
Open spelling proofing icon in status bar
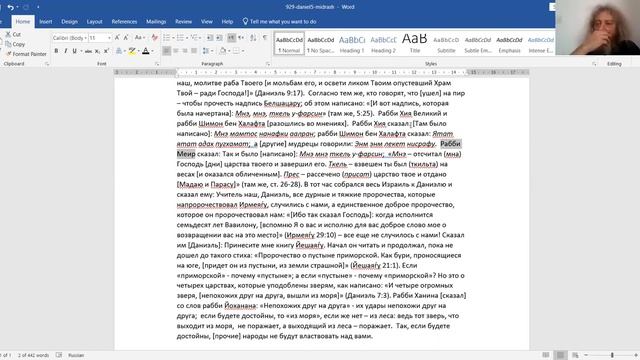click(59, 355)
